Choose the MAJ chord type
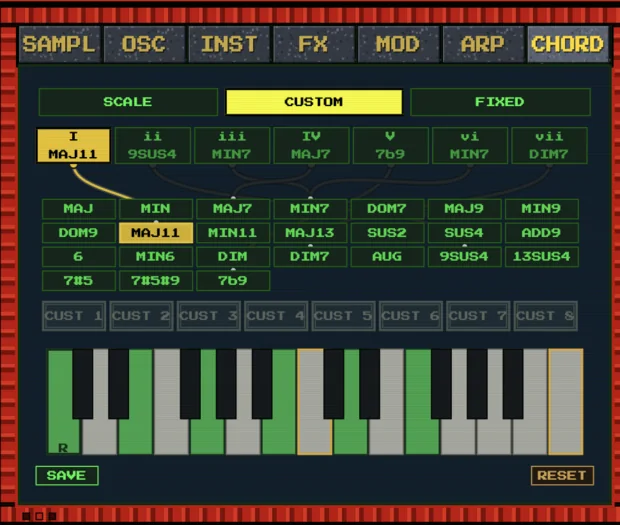The height and width of the screenshot is (525, 620). (x=79, y=209)
